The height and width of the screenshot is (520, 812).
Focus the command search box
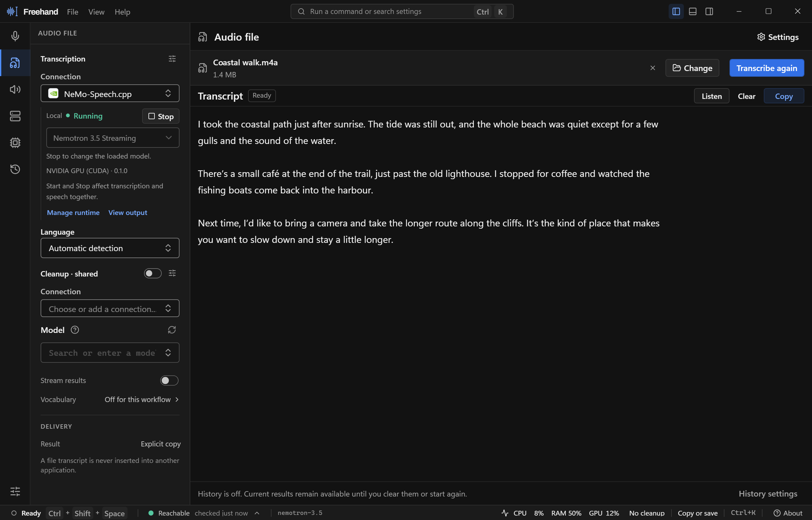(402, 11)
